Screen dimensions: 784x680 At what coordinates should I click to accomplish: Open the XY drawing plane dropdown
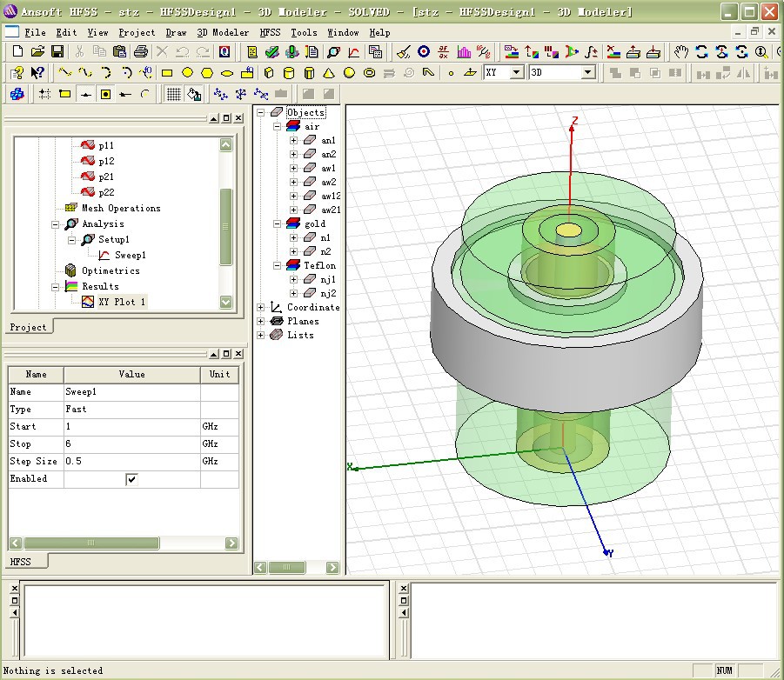(x=517, y=72)
